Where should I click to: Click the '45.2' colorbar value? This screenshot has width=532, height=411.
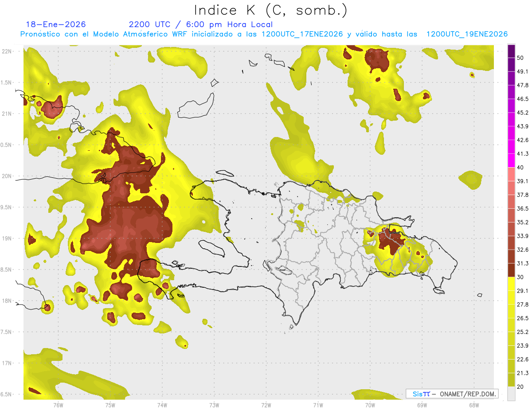[523, 113]
